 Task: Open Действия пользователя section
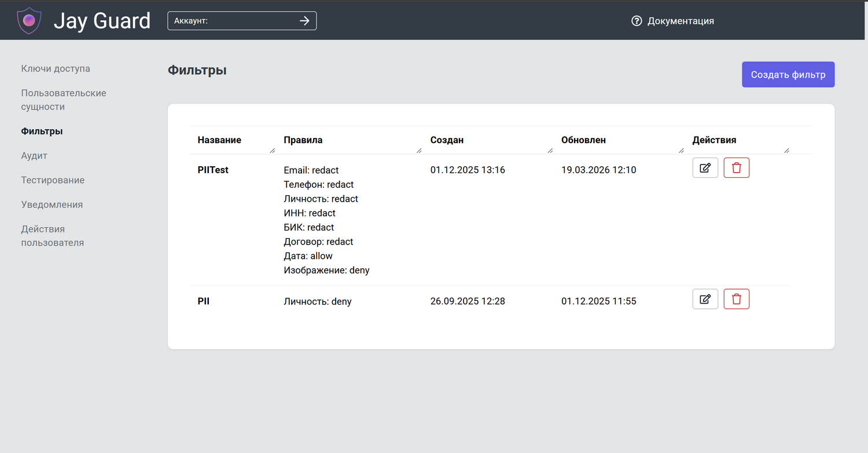pos(53,236)
